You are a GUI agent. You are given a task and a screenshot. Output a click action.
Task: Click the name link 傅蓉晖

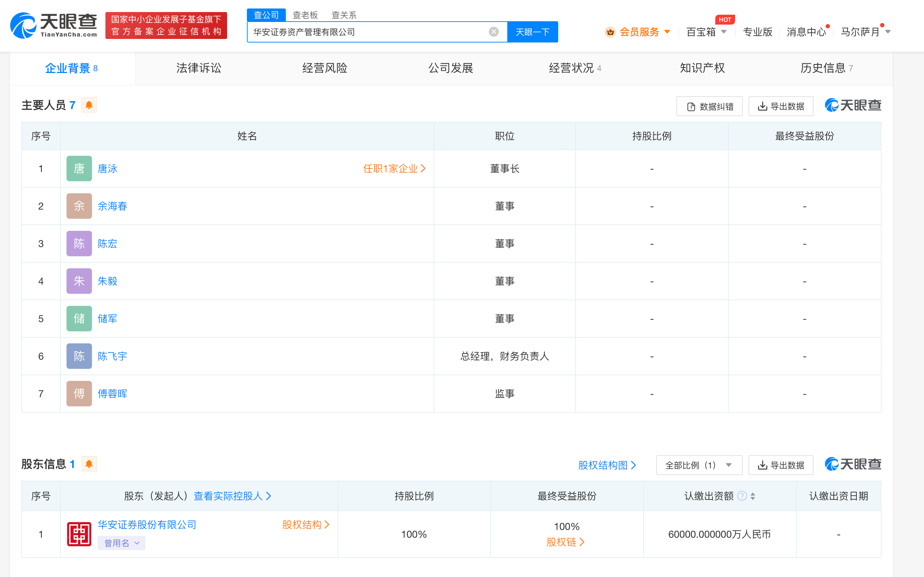112,394
